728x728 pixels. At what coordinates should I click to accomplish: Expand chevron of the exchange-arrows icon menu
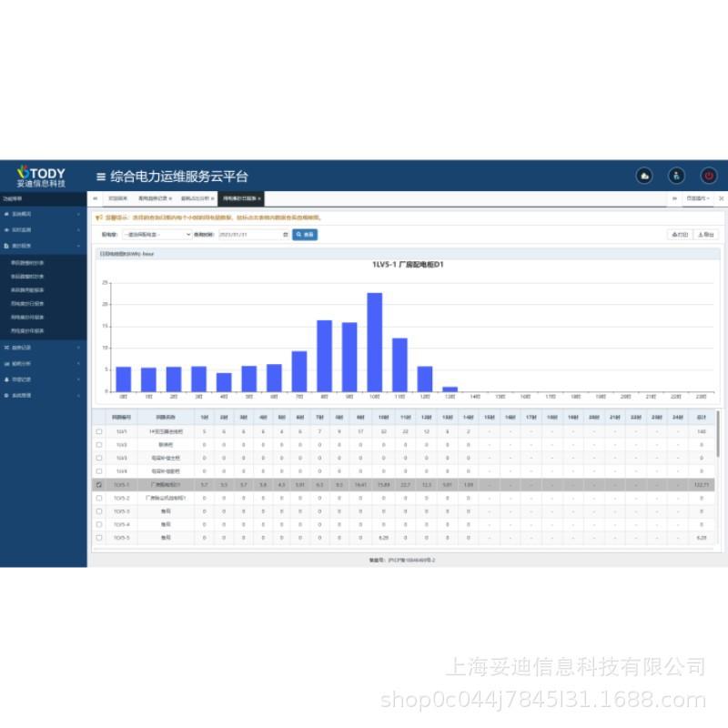[x=78, y=348]
